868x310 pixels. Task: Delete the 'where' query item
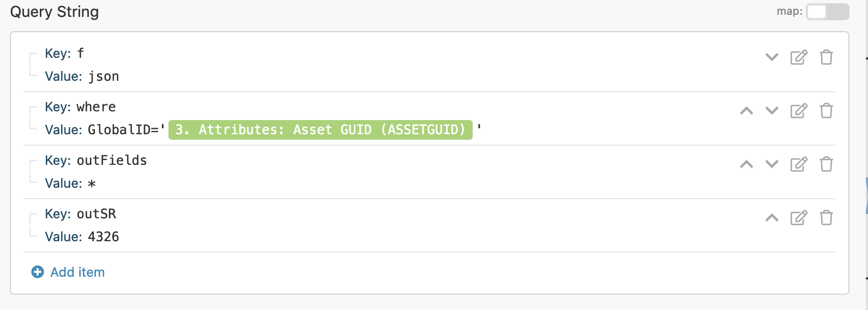tap(826, 111)
